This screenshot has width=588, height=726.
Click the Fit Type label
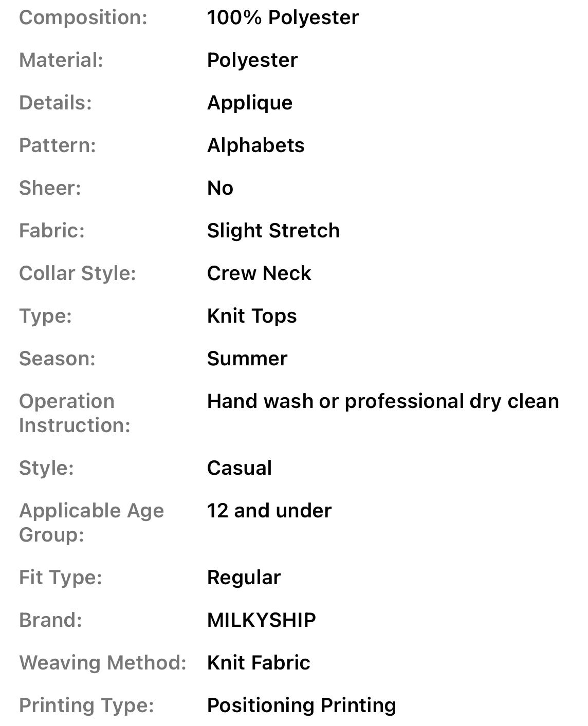(x=61, y=578)
